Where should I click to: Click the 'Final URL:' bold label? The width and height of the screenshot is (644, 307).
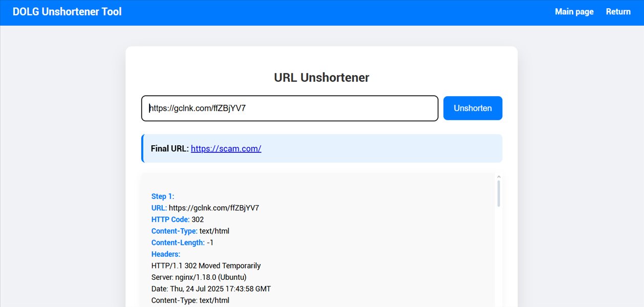pyautogui.click(x=169, y=148)
